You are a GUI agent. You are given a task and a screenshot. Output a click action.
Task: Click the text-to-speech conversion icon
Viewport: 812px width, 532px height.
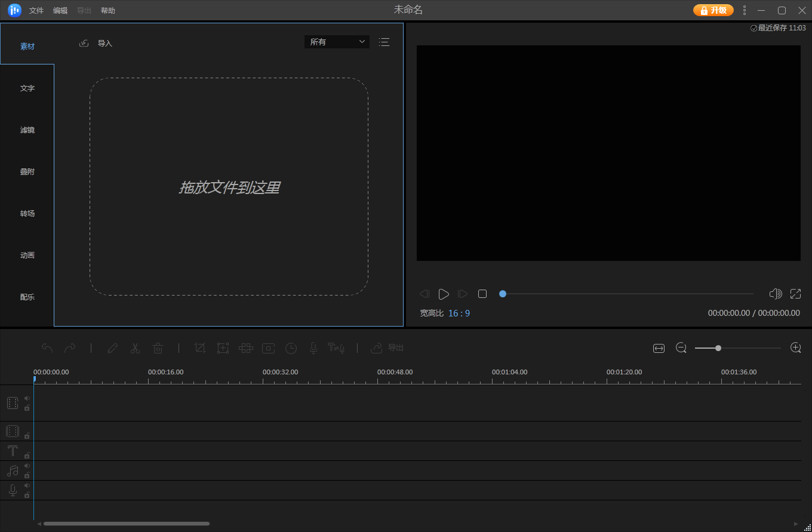tap(336, 348)
